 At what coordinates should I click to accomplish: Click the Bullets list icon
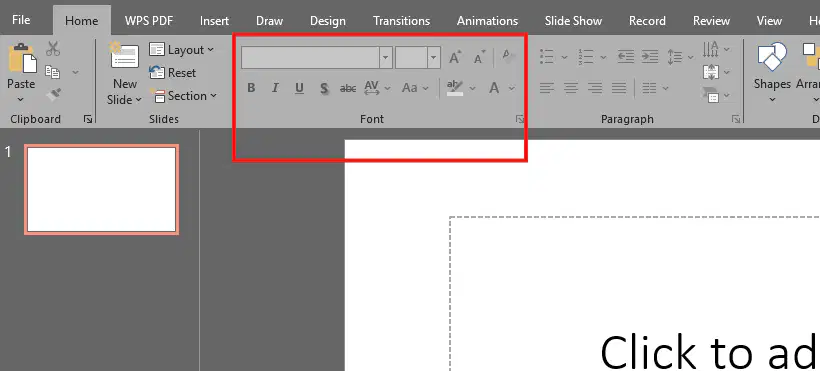tap(547, 57)
